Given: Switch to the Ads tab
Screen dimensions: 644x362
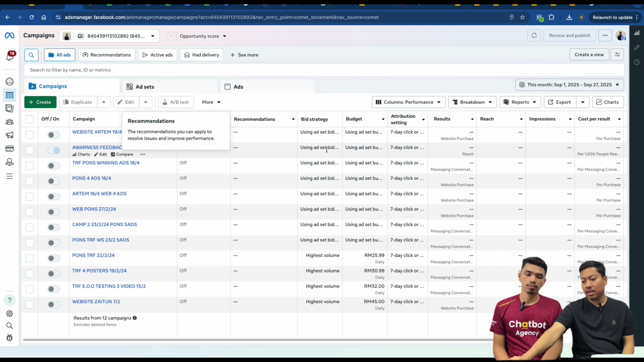Looking at the screenshot, I should [x=268, y=87].
